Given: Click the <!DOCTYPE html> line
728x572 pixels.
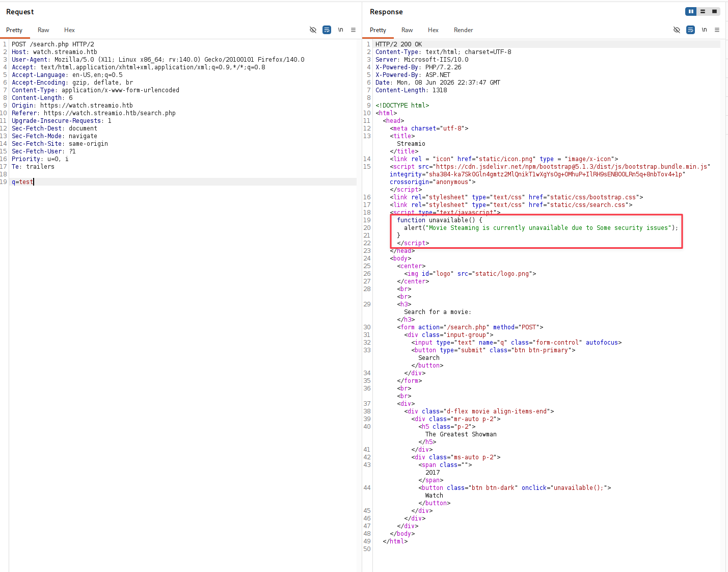Looking at the screenshot, I should pos(402,106).
